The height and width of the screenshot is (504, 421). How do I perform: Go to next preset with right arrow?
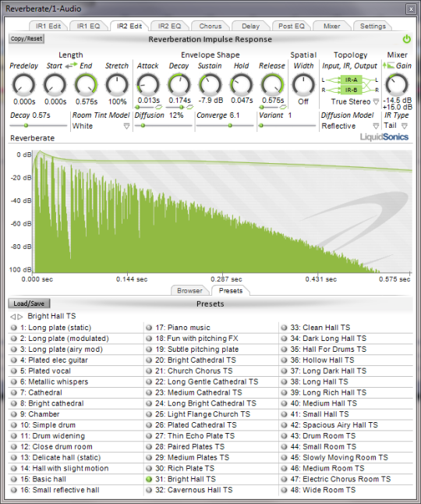point(20,317)
